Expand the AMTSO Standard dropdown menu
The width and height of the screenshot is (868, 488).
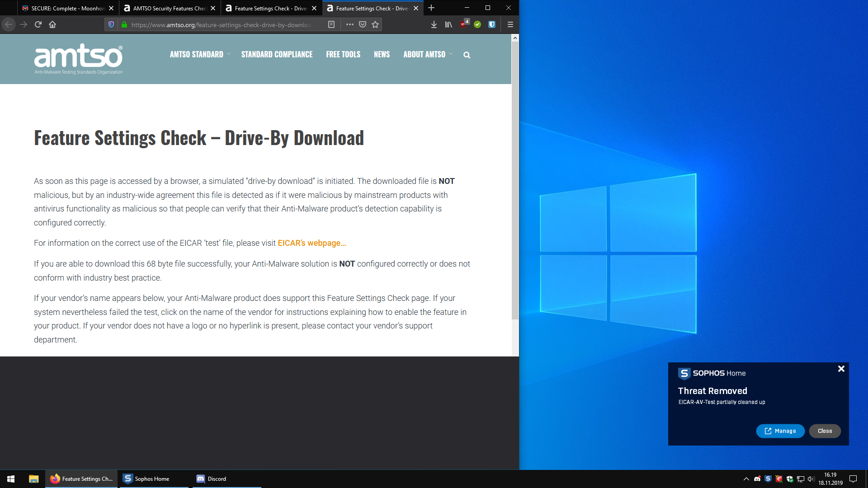[x=200, y=54]
